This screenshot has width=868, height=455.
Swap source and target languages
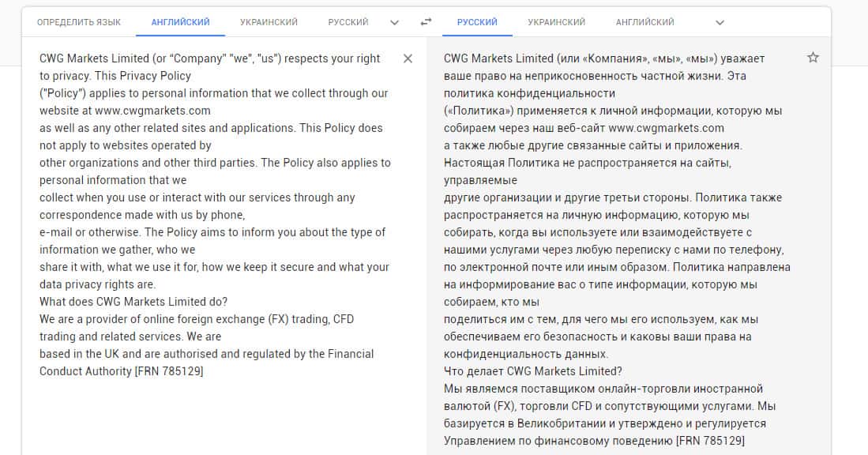click(426, 22)
